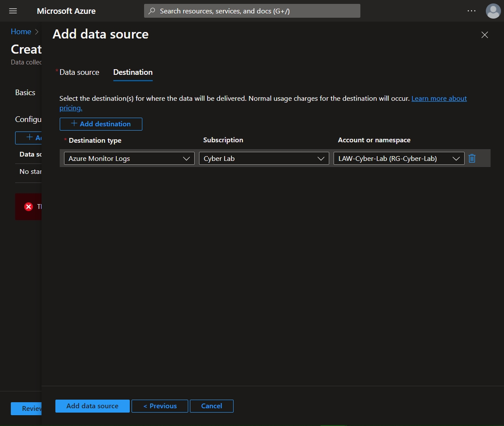Click the Add data source button

pyautogui.click(x=93, y=406)
